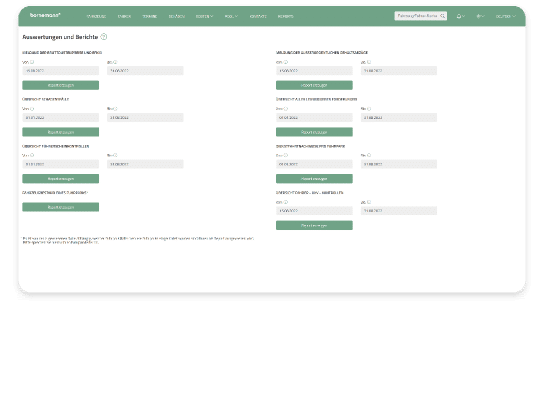Open the TERMINE navigation item
The height and width of the screenshot is (412, 544).
click(150, 16)
